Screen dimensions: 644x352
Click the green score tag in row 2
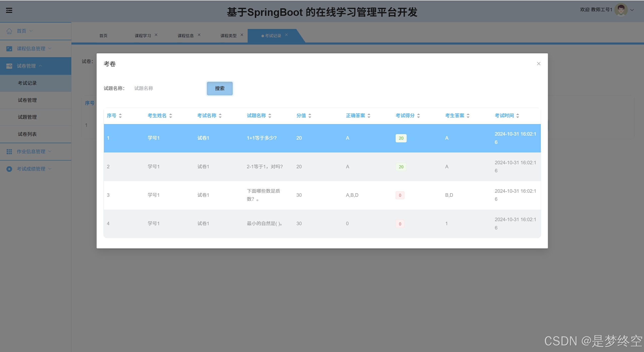tap(401, 167)
